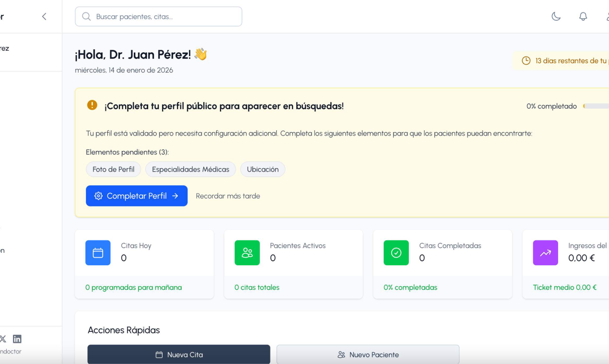Open X social icon in sidebar footer

[3, 339]
